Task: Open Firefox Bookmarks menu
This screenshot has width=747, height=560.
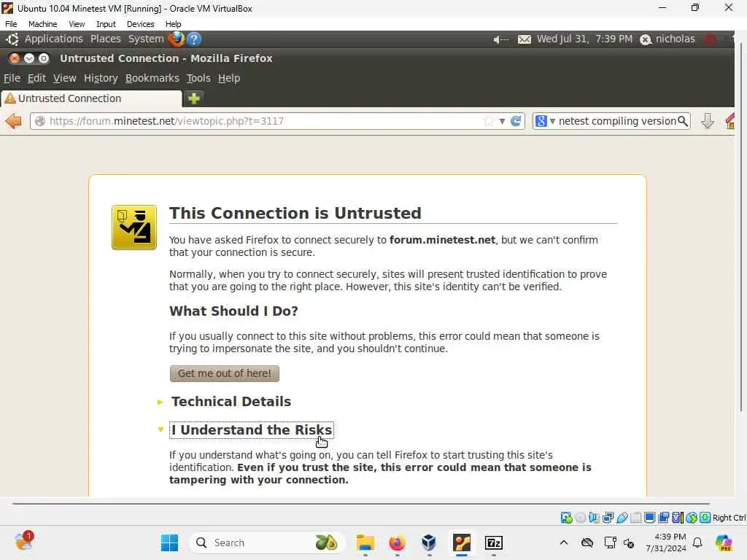Action: tap(152, 78)
